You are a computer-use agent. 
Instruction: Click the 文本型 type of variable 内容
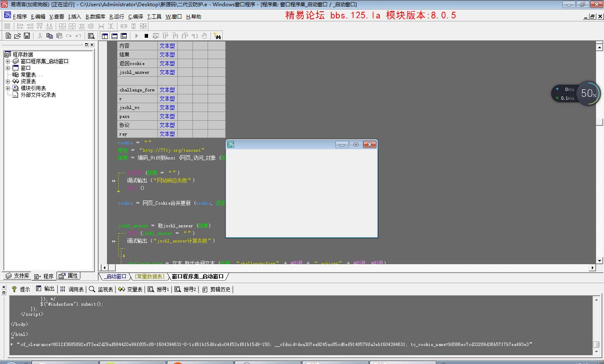pos(167,46)
